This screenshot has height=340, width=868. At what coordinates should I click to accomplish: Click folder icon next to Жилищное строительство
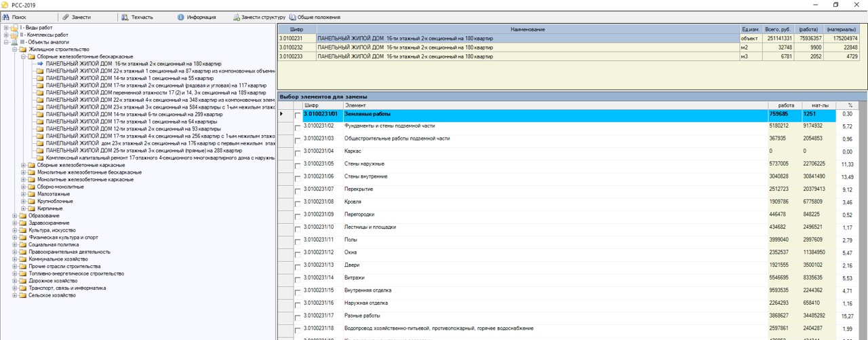coord(23,50)
